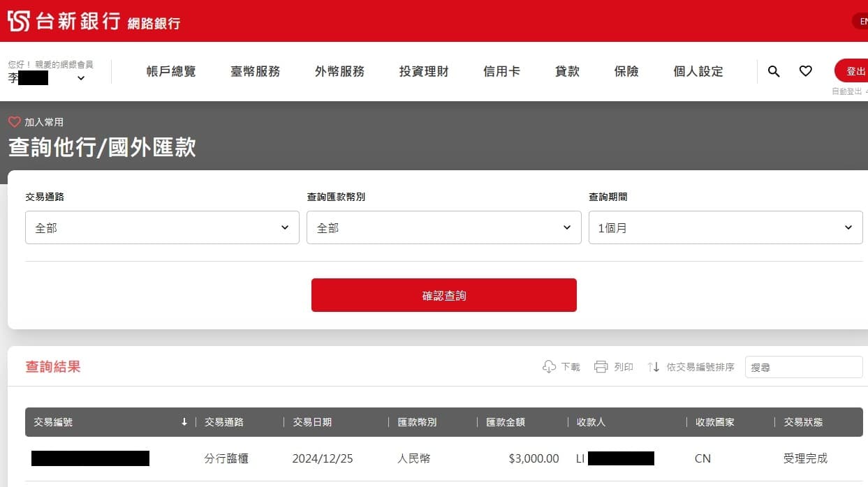
Task: Open the 查詢匯款幣別 dropdown
Action: (444, 227)
